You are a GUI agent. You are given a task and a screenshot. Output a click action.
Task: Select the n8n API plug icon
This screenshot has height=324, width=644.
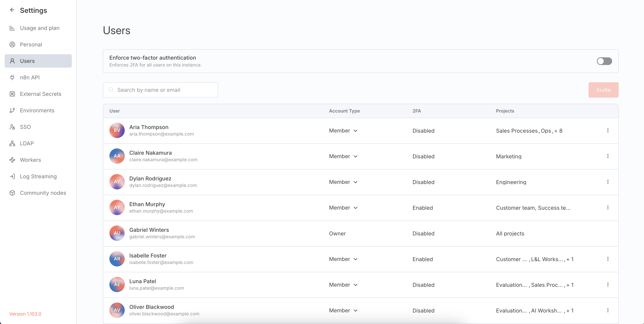point(12,77)
